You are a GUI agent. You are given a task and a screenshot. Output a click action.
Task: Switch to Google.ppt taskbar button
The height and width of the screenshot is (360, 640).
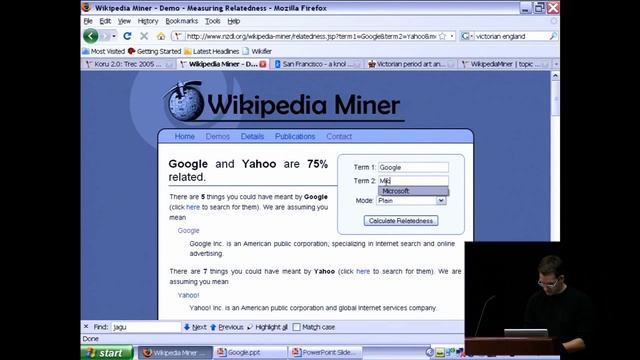click(251, 353)
